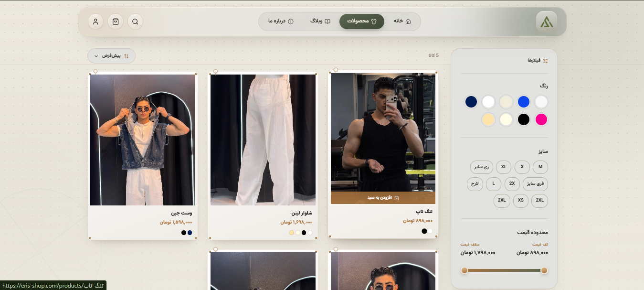The height and width of the screenshot is (290, 644).
Task: Click the Eris shop logo
Action: pos(546,21)
